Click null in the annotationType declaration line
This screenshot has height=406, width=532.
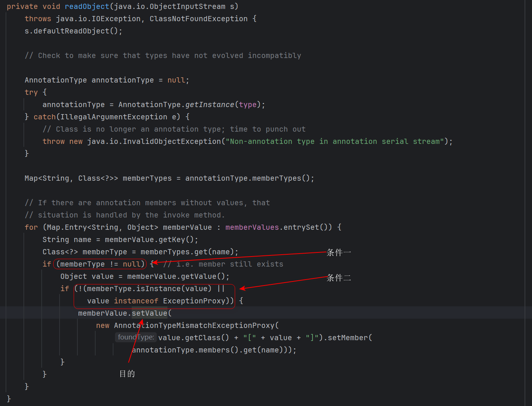(176, 80)
